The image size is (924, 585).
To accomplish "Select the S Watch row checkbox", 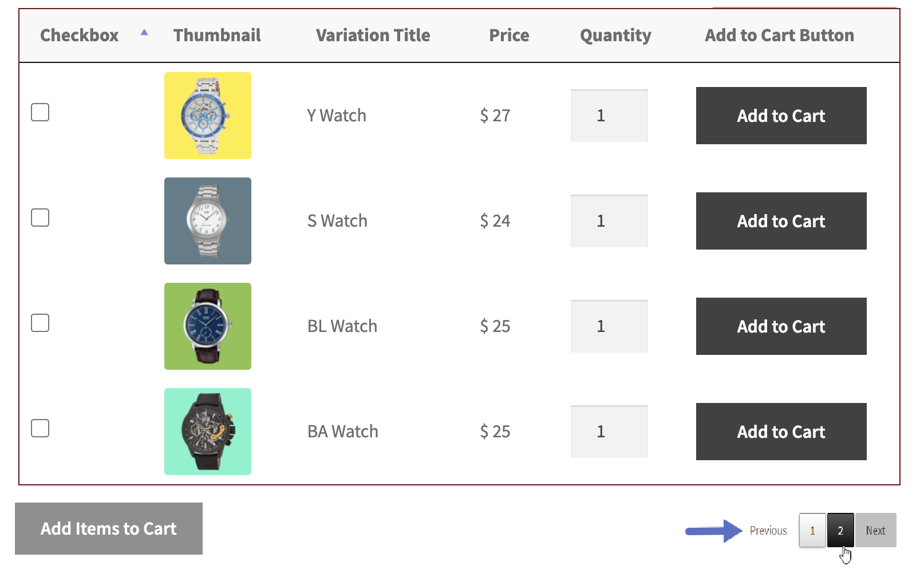I will point(40,218).
